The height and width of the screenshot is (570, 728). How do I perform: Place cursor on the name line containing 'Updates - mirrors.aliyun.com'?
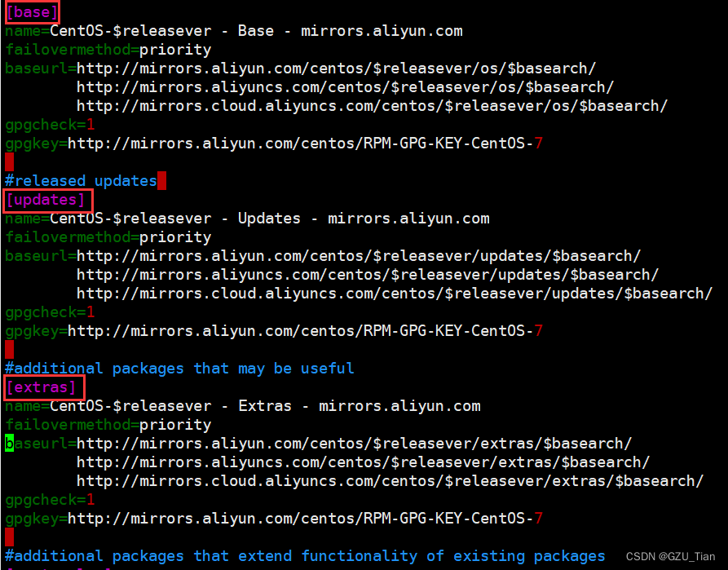(248, 219)
